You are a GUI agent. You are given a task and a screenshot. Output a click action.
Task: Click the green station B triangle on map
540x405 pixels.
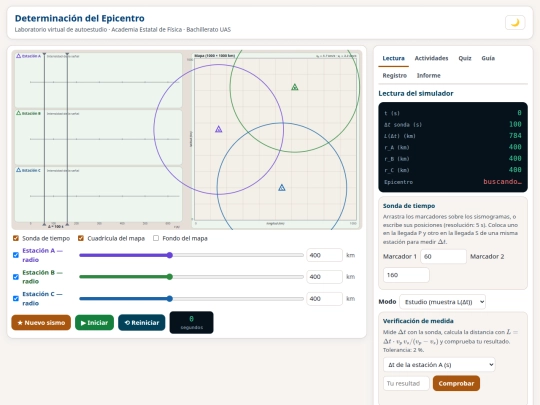click(x=295, y=87)
